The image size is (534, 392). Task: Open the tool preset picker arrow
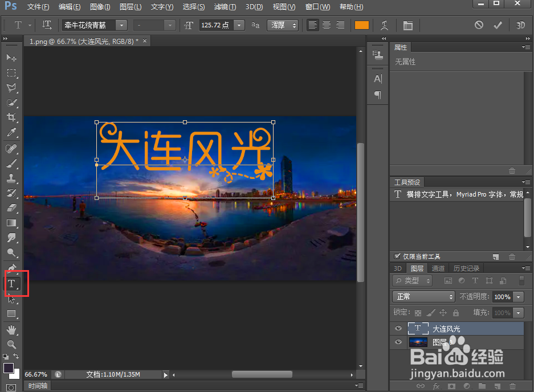30,25
